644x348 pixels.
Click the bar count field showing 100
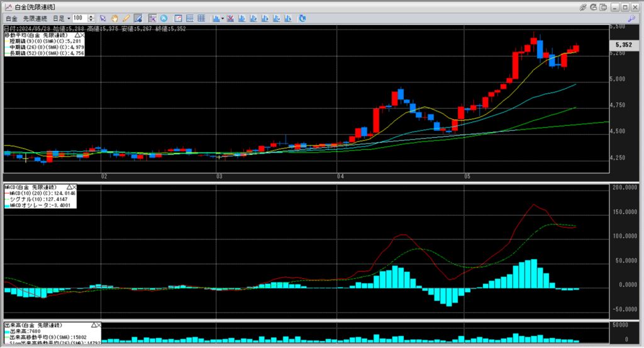pyautogui.click(x=80, y=19)
